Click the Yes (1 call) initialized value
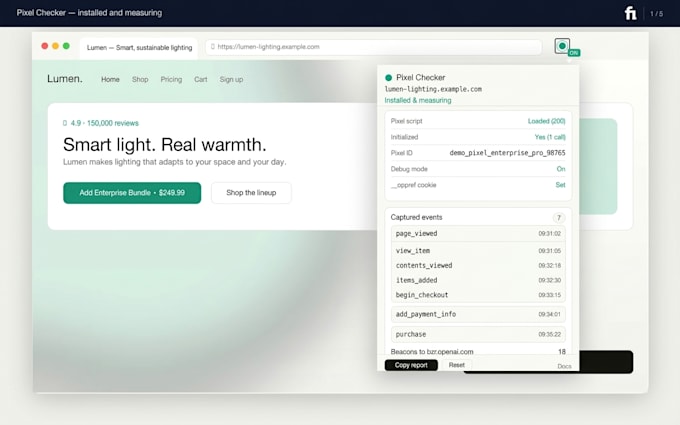The width and height of the screenshot is (680, 425). (x=550, y=137)
